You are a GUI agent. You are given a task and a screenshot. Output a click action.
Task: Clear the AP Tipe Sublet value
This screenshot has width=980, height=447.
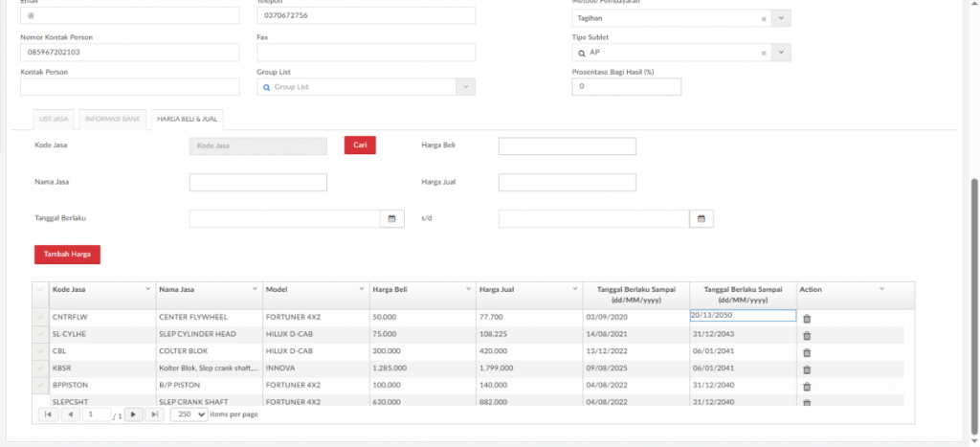click(x=763, y=53)
